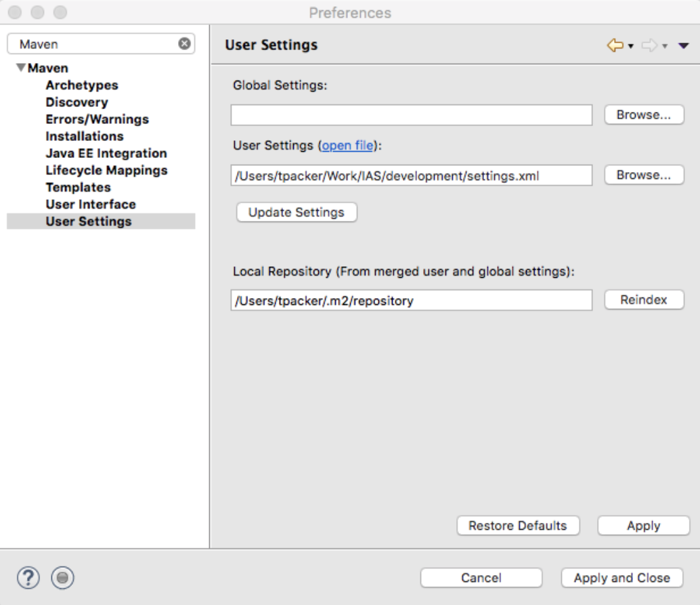700x605 pixels.
Task: Cancel the Preferences dialog
Action: [481, 578]
